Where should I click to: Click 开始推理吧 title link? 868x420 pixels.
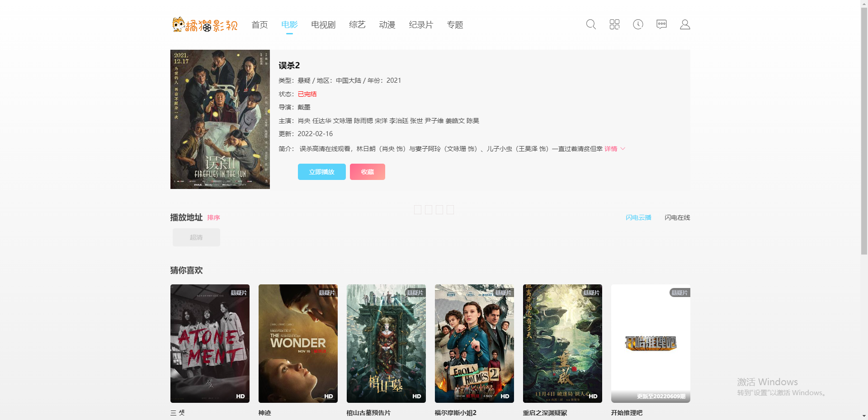[x=627, y=413]
